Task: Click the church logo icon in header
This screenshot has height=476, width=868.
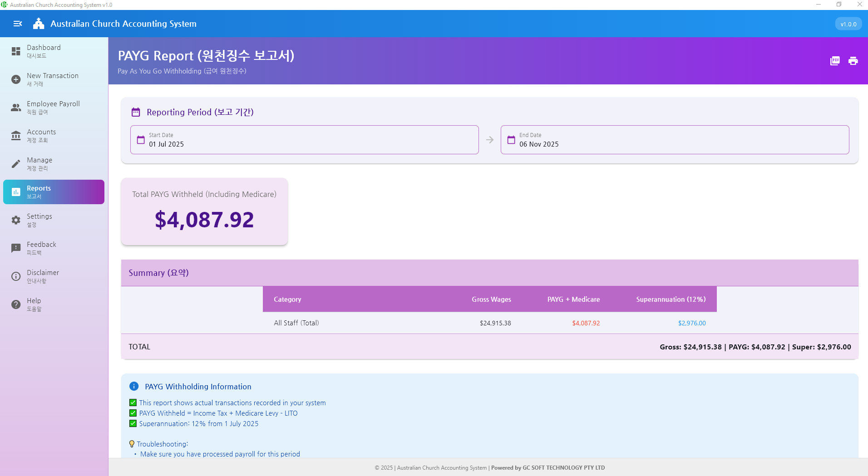Action: click(x=39, y=24)
